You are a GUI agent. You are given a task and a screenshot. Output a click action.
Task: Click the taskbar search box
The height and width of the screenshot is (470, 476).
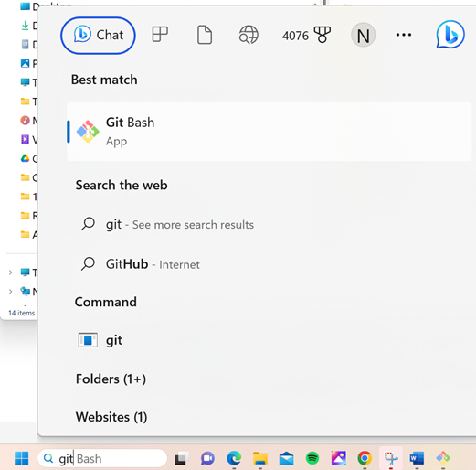[102, 458]
